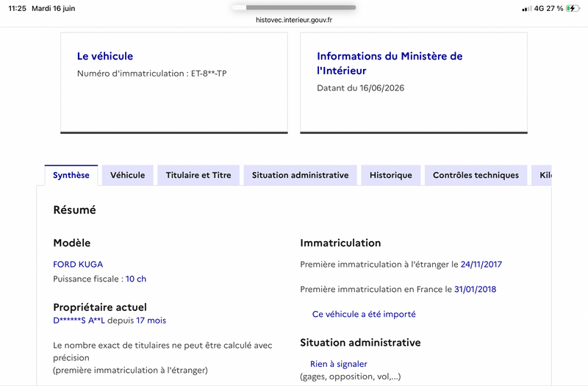Click registration number ET-8**-TP
Image resolution: width=588 pixels, height=386 pixels.
coord(209,74)
